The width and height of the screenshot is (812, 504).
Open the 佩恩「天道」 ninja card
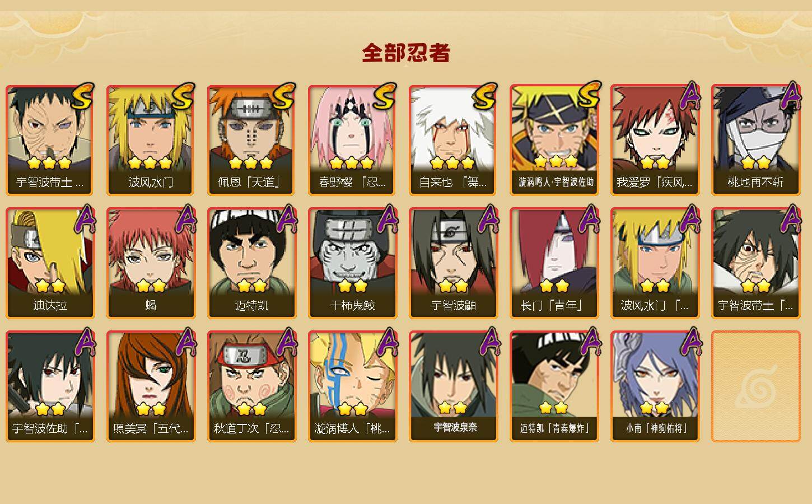pos(251,140)
